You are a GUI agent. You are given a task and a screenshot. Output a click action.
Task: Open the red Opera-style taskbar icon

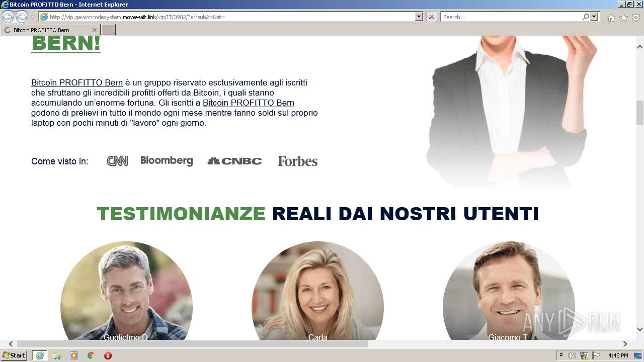pyautogui.click(x=108, y=355)
